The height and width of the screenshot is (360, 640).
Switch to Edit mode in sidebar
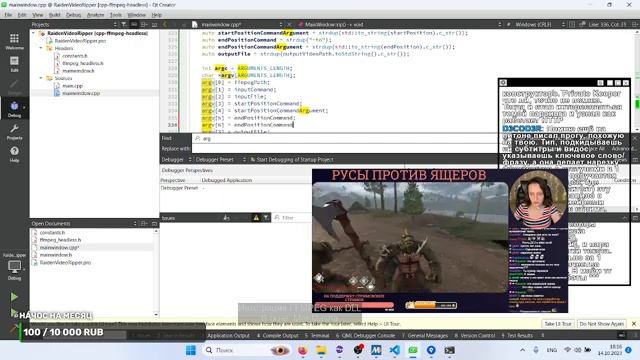click(14, 64)
